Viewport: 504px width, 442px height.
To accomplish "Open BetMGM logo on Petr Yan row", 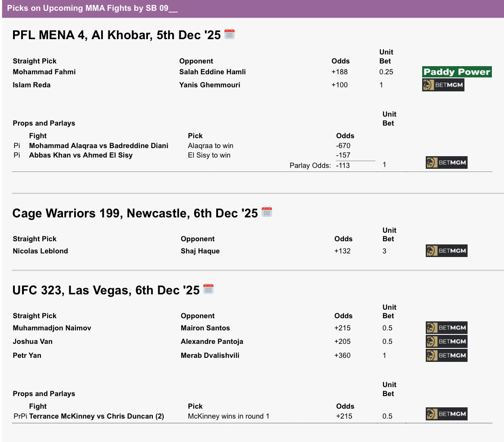I will 446,356.
